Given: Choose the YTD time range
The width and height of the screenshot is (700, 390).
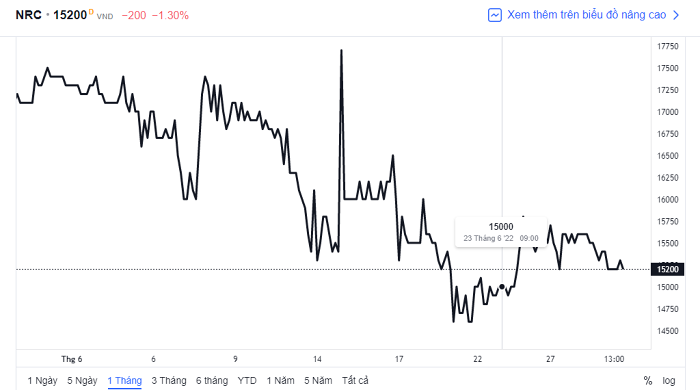Looking at the screenshot, I should (247, 381).
